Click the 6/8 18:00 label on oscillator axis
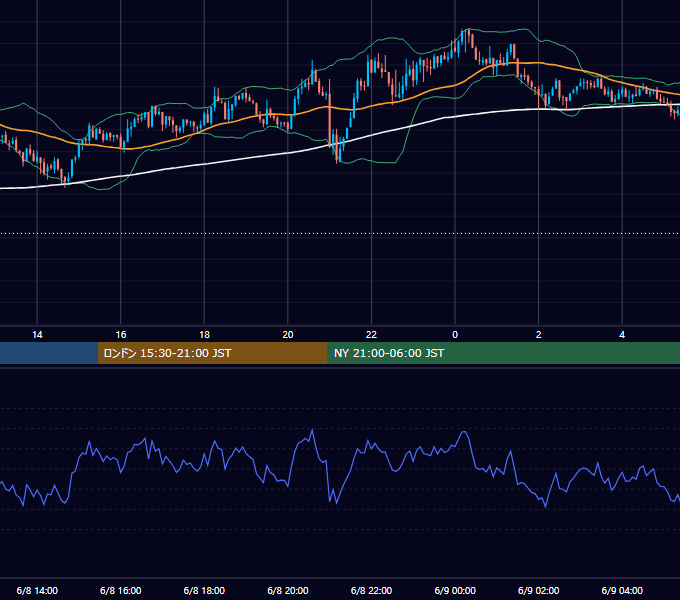 (204, 590)
